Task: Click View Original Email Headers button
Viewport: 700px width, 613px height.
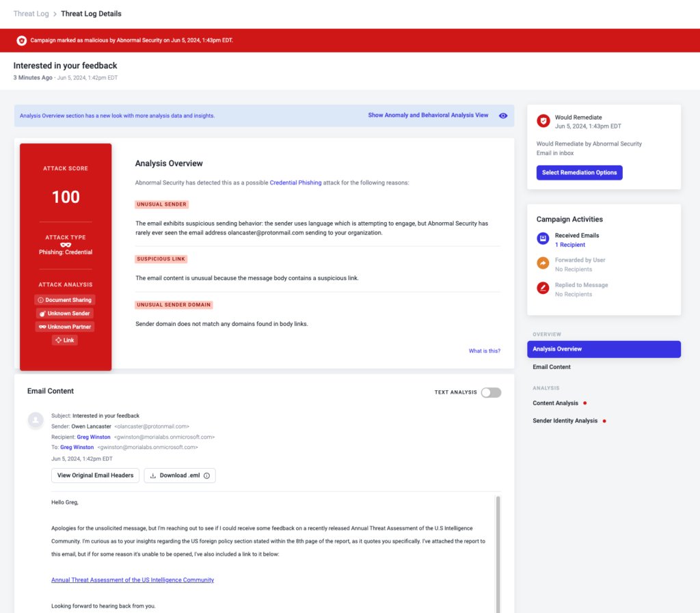Action: tap(95, 476)
